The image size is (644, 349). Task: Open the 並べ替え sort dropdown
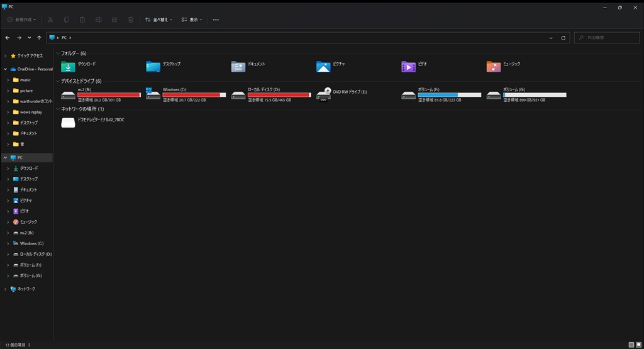pos(158,19)
